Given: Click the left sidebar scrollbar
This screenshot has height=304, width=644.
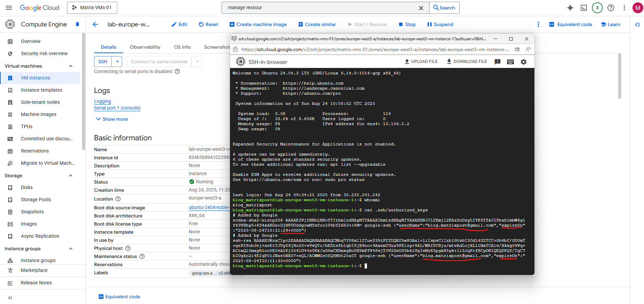Looking at the screenshot, I should pyautogui.click(x=84, y=91).
